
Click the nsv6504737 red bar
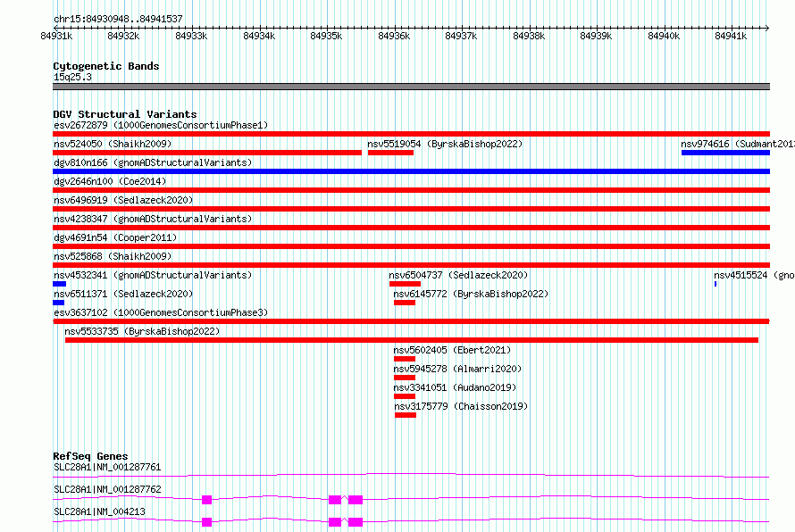405,284
